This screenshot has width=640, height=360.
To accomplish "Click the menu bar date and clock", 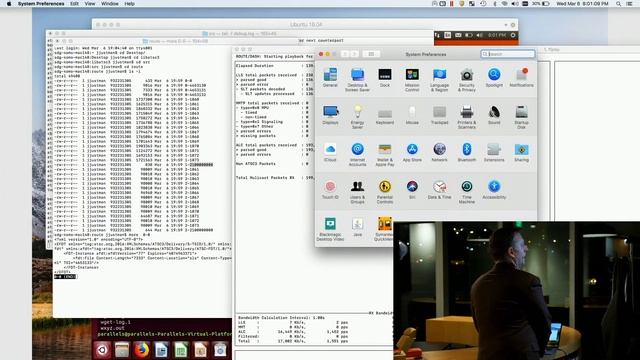I will tap(582, 4).
